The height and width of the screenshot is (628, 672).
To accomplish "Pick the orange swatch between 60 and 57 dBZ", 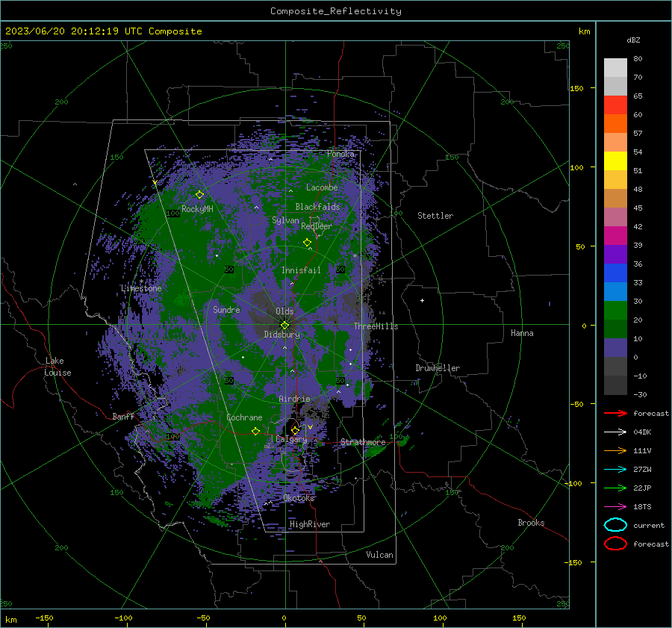I will (x=615, y=124).
